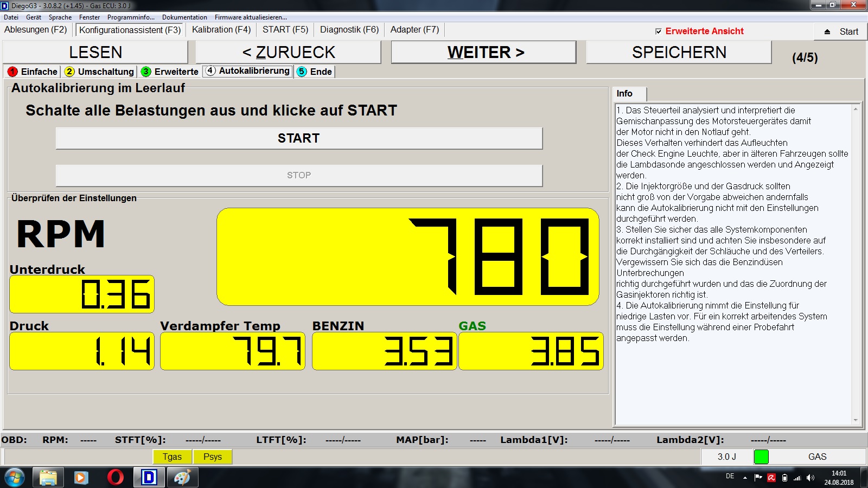868x488 pixels.
Task: Open the Opera browser from taskbar
Action: pyautogui.click(x=115, y=477)
